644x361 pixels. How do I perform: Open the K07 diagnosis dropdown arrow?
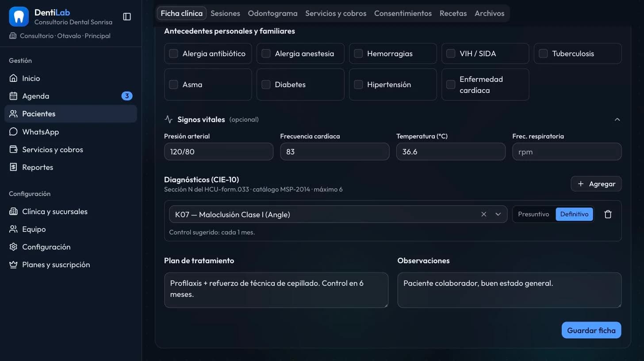(x=498, y=214)
